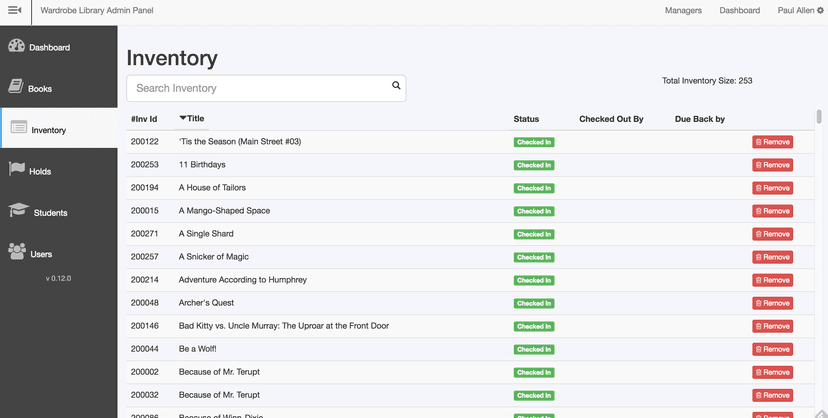Click the gear icon beside Paul Allen
The height and width of the screenshot is (418, 828).
(820, 11)
